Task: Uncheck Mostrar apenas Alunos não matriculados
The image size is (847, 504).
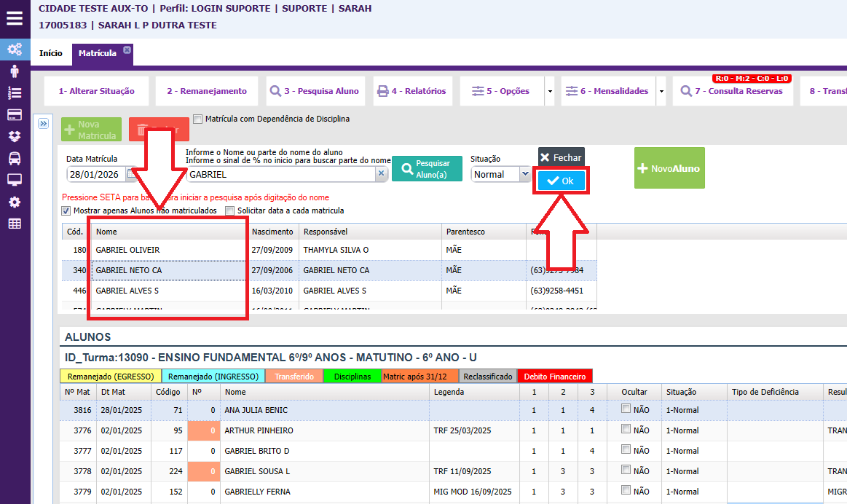Action: [67, 211]
